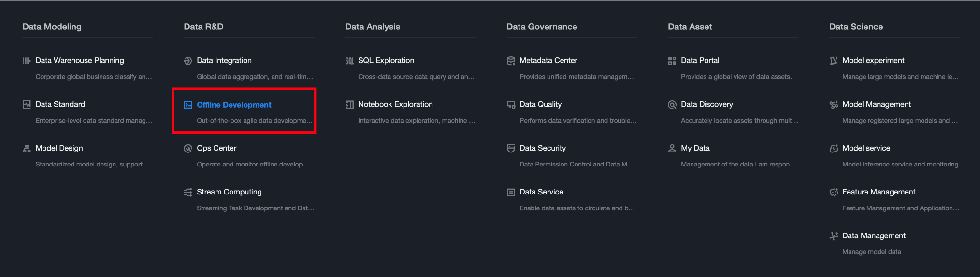Open Data Discovery
Image resolution: width=980 pixels, height=277 pixels.
[706, 105]
